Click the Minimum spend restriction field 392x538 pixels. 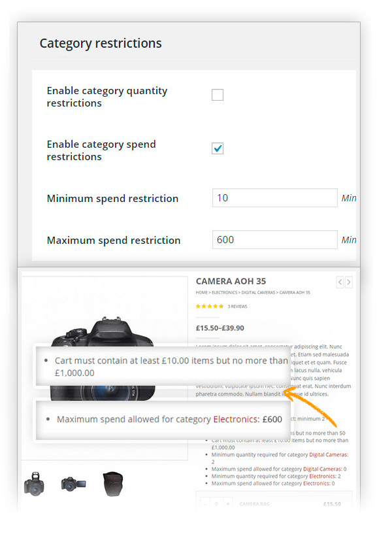click(274, 198)
